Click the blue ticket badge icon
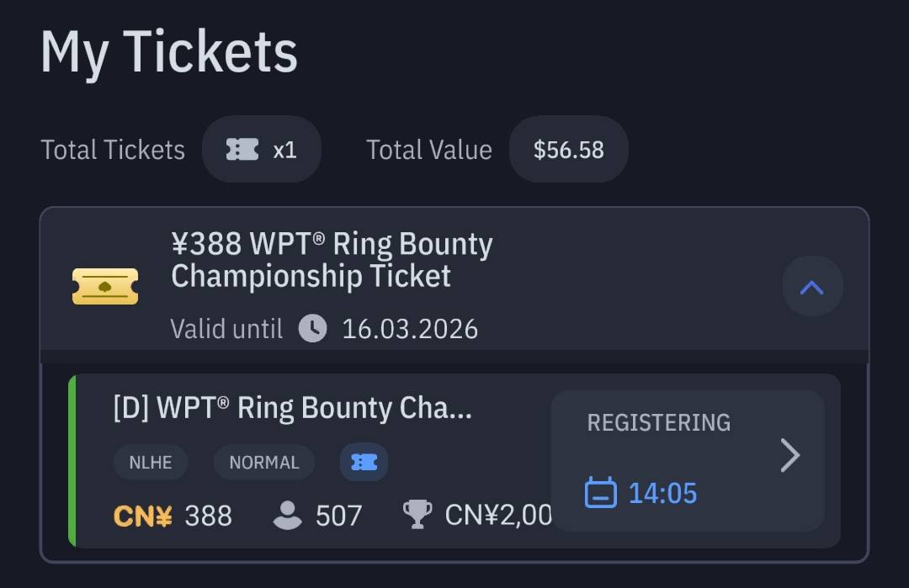 tap(364, 462)
